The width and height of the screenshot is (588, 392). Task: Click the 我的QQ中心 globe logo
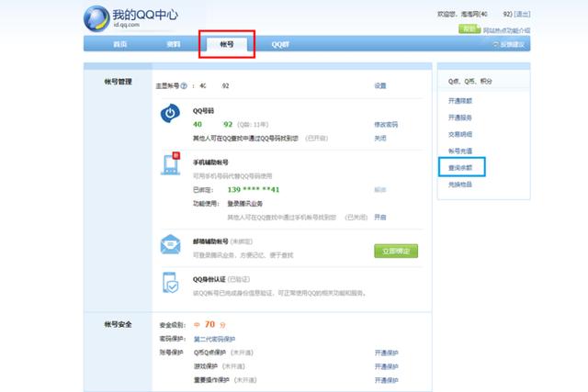[96, 18]
